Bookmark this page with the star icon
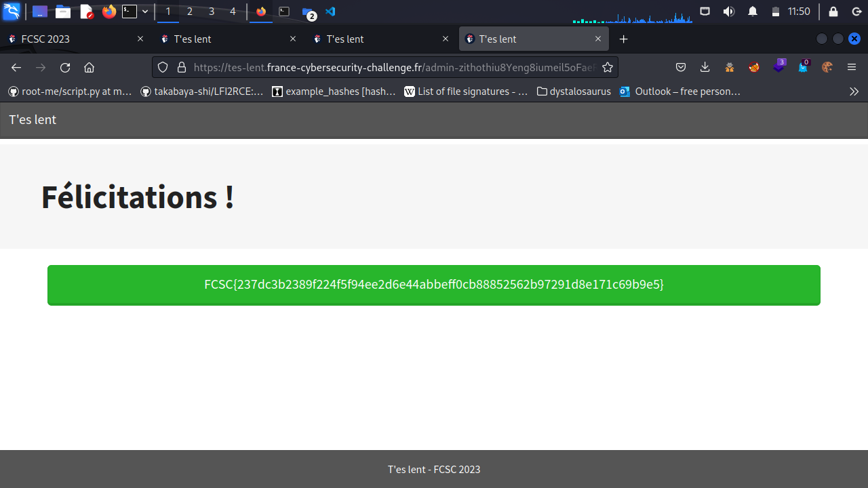Screen dimensions: 868x488 coord(608,67)
